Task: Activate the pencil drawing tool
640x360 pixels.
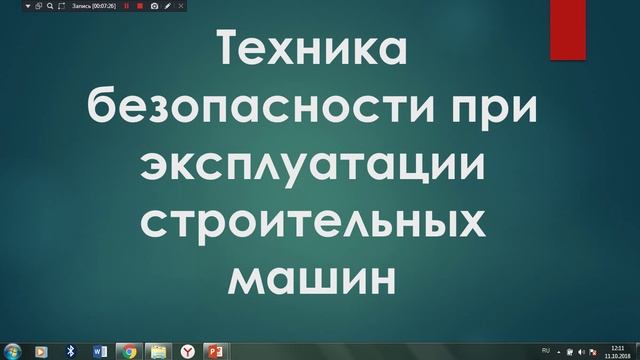Action: pyautogui.click(x=167, y=6)
